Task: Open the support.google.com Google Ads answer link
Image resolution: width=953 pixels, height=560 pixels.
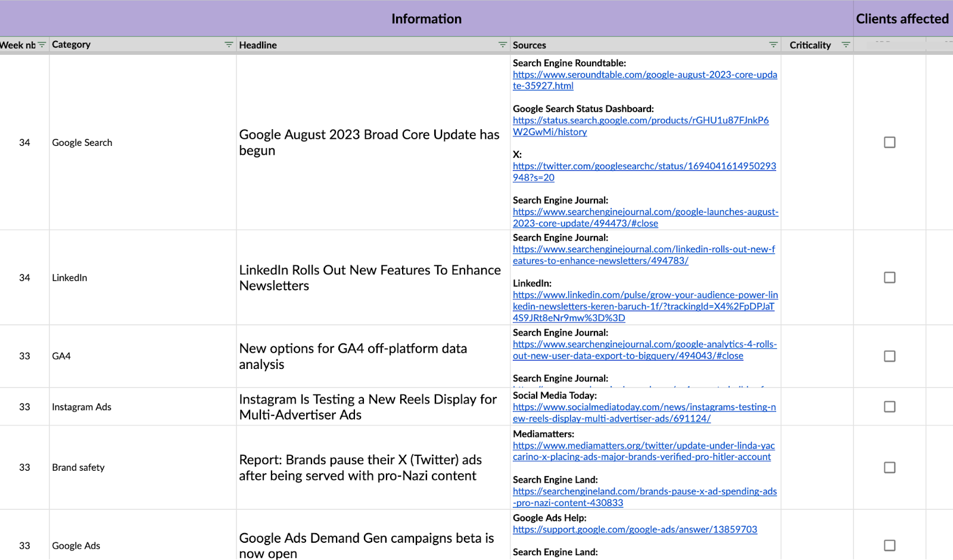Action: [x=634, y=530]
